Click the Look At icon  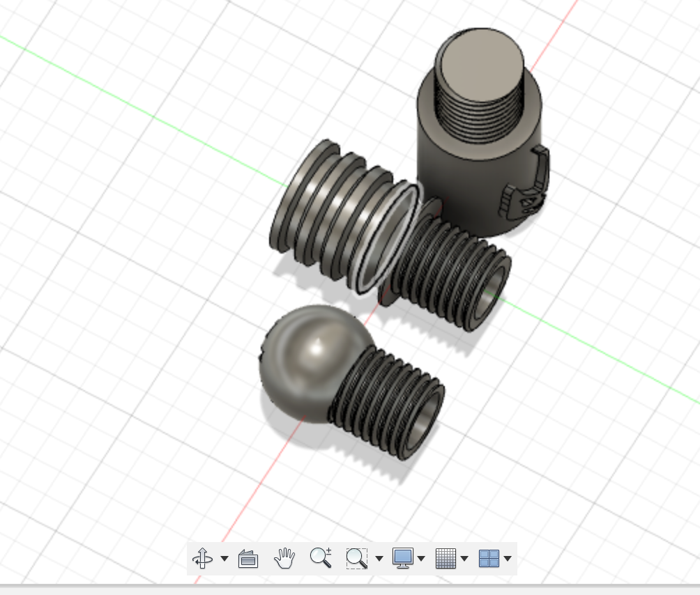point(248,559)
